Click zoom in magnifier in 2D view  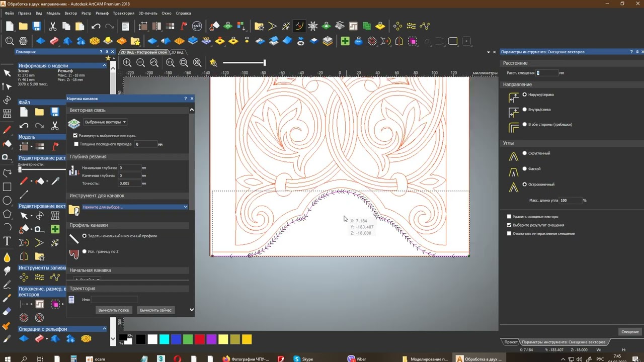pyautogui.click(x=127, y=63)
